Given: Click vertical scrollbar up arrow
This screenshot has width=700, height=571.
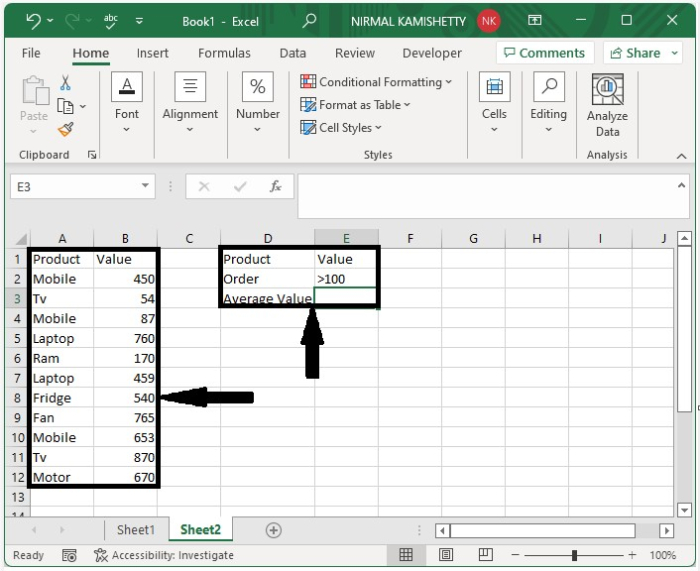Looking at the screenshot, I should [684, 239].
